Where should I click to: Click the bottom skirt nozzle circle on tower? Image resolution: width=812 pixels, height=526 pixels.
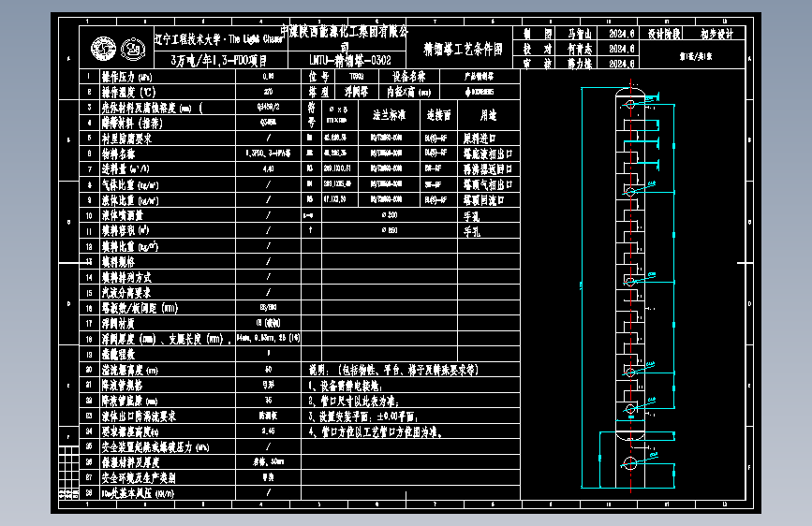630,463
